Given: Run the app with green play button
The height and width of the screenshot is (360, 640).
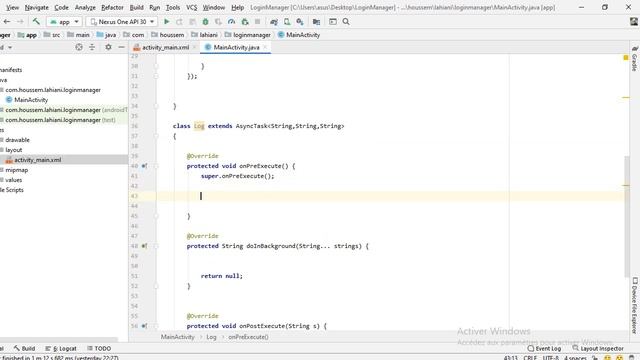Looking at the screenshot, I should pos(167,22).
